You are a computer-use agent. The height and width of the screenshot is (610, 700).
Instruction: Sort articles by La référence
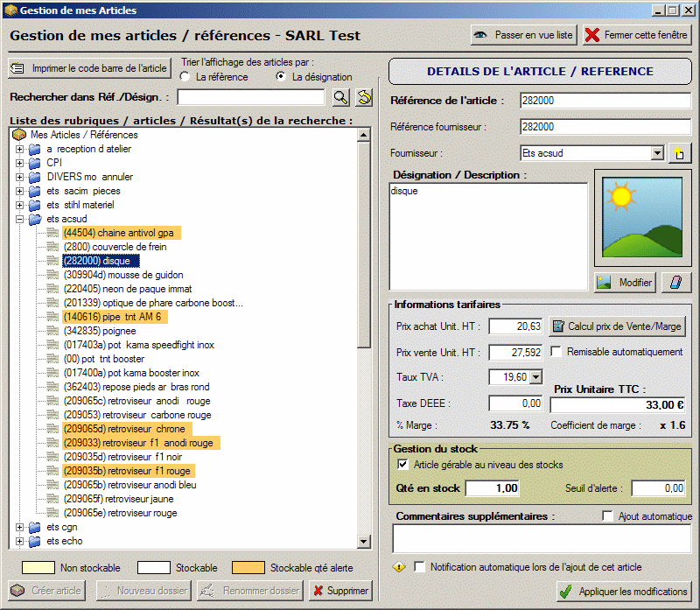pyautogui.click(x=185, y=77)
